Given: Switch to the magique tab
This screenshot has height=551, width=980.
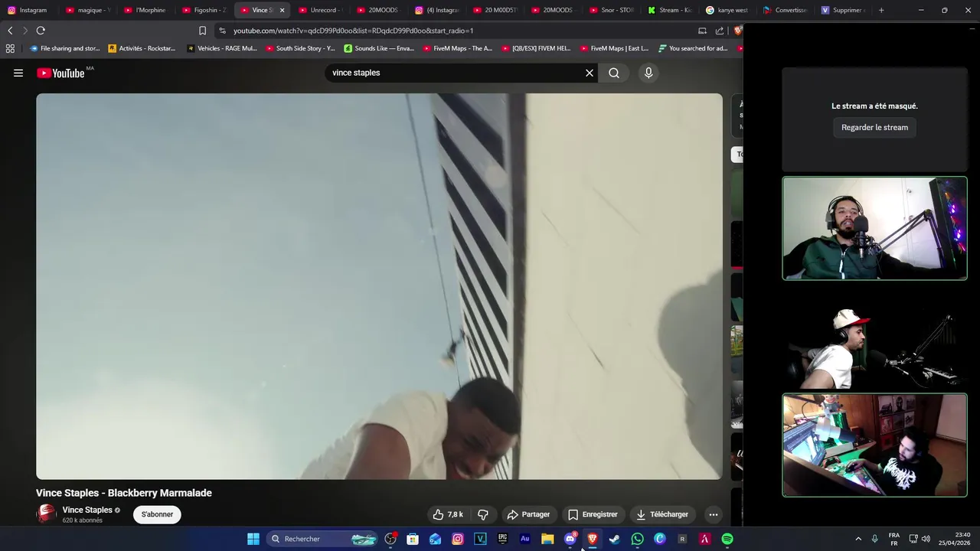Looking at the screenshot, I should click(88, 10).
